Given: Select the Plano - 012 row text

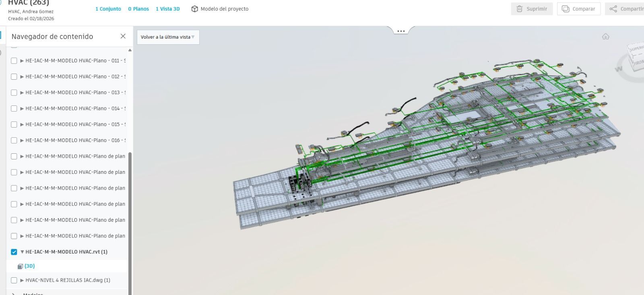Looking at the screenshot, I should click(76, 76).
